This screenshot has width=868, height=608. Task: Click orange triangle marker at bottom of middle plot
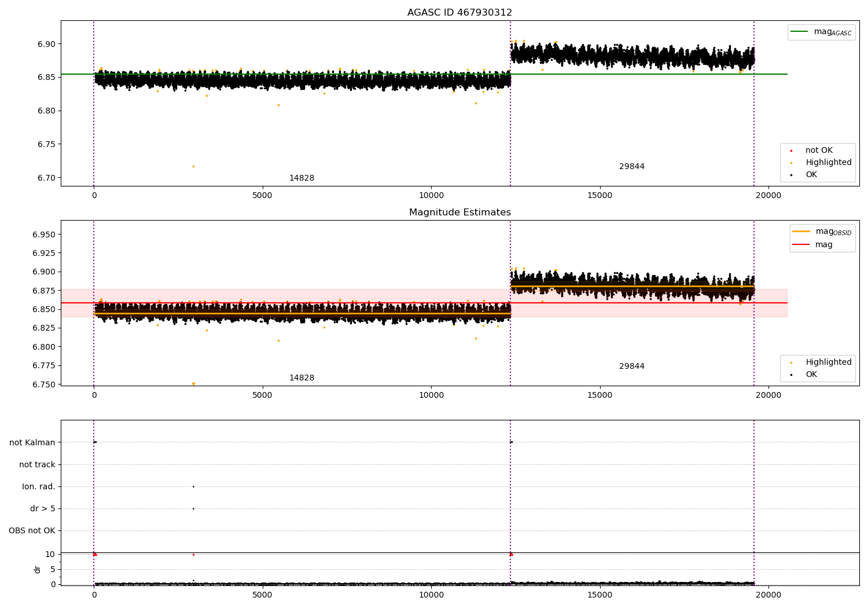[193, 384]
